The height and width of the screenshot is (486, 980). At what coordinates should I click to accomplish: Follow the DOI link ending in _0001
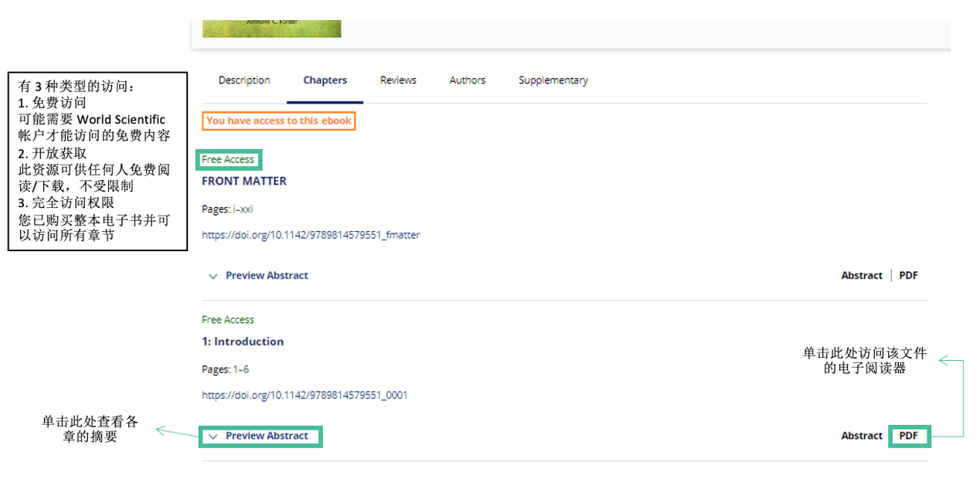[x=305, y=396]
